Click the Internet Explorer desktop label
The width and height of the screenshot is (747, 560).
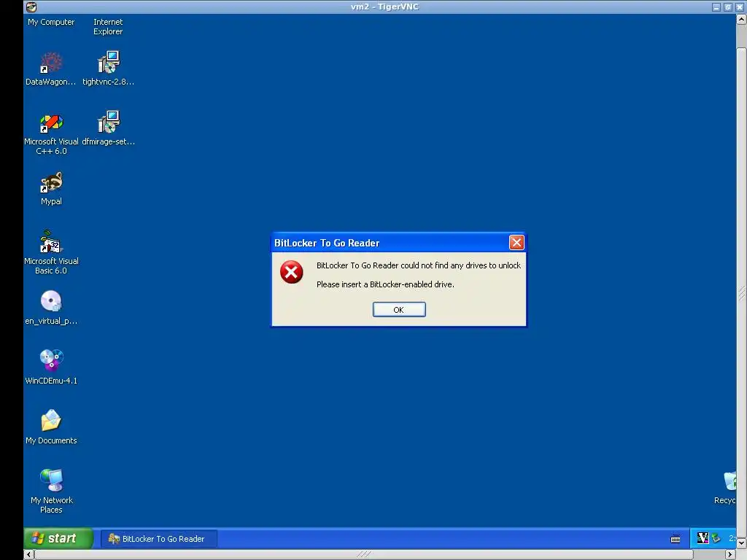108,27
